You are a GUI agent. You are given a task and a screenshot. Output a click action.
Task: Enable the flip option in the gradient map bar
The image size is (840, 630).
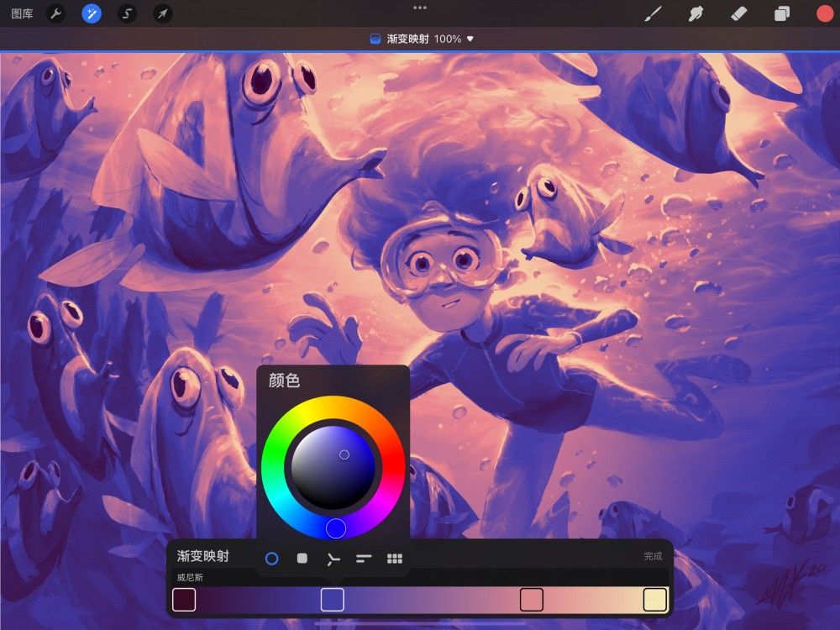point(333,557)
